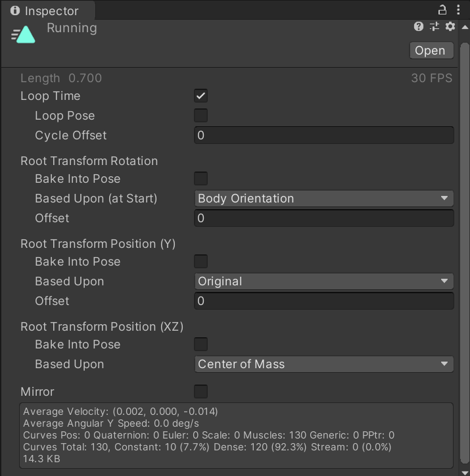470x476 pixels.
Task: Click the 14.3 KB size text
Action: (41, 459)
